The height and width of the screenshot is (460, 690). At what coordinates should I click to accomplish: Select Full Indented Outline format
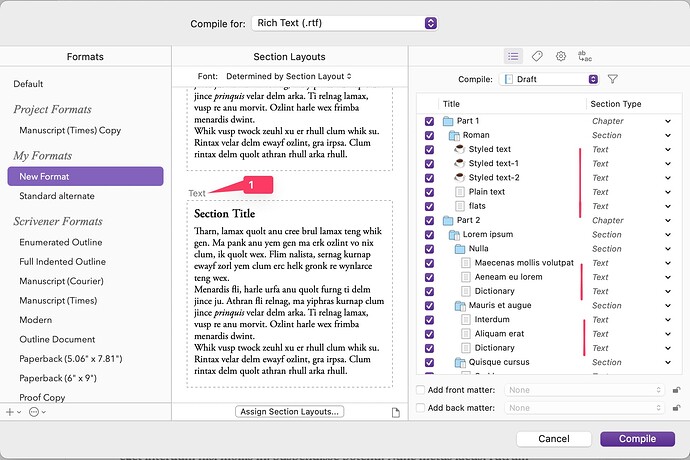(x=62, y=261)
